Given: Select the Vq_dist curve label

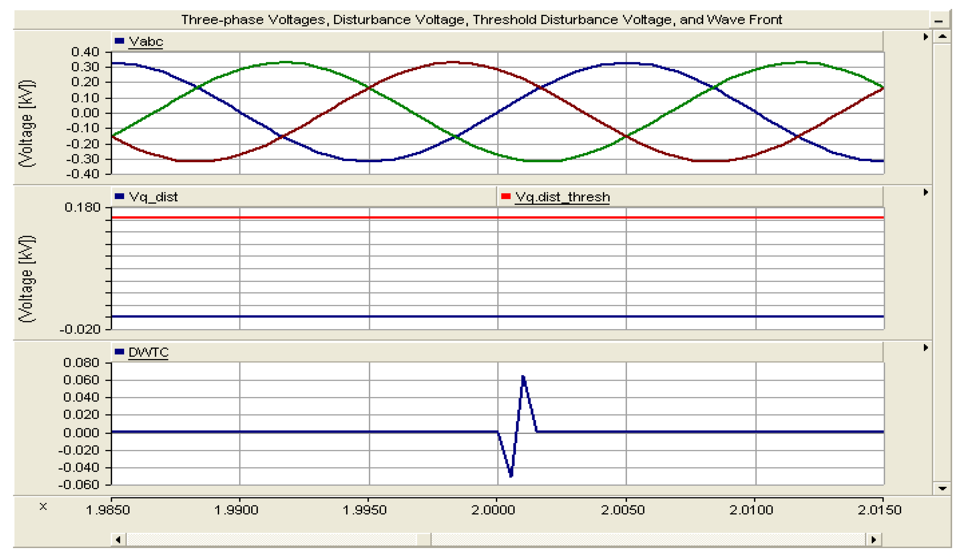Looking at the screenshot, I should pos(153,197).
